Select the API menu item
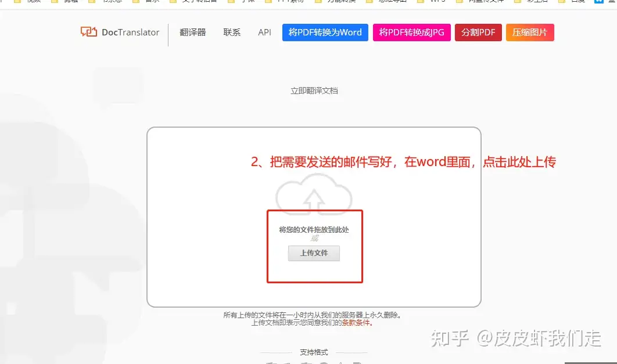Viewport: 617px width, 364px height. point(264,33)
